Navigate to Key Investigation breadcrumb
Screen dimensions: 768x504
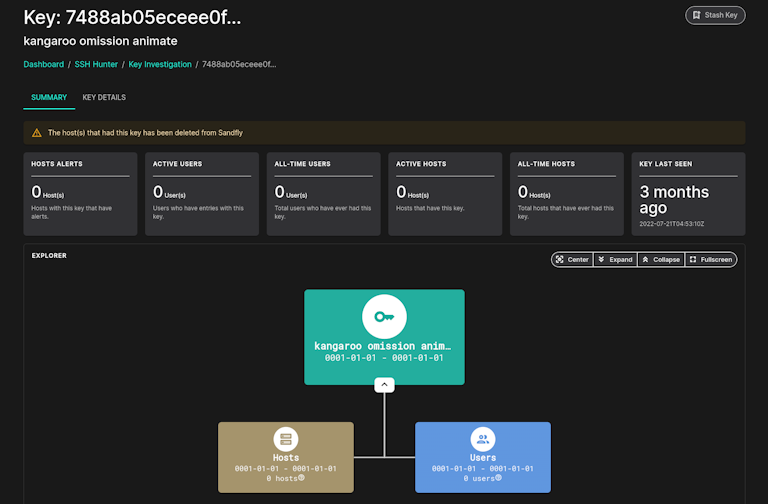tap(160, 64)
